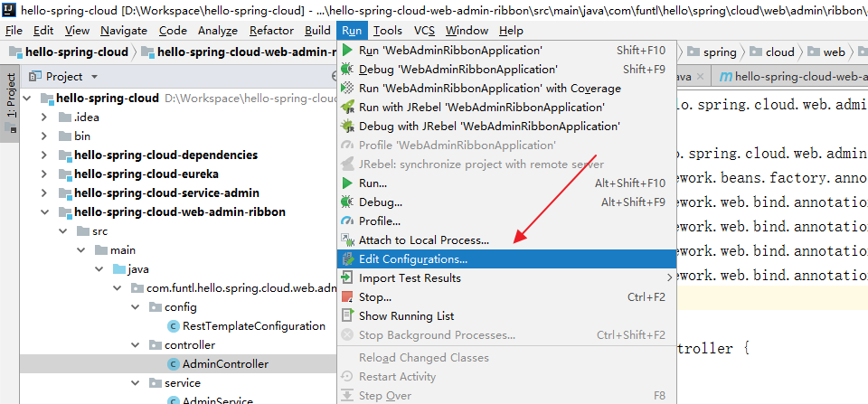868x404 pixels.
Task: Click Edit Configurations icon
Action: [347, 259]
